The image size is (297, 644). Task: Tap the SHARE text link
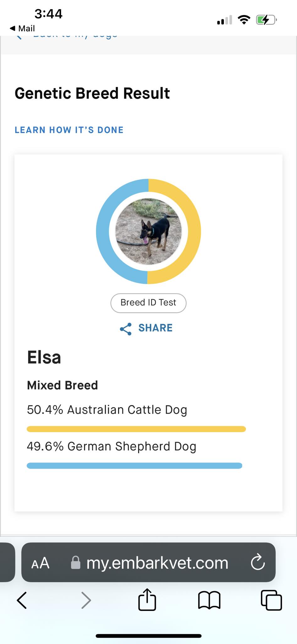point(155,328)
